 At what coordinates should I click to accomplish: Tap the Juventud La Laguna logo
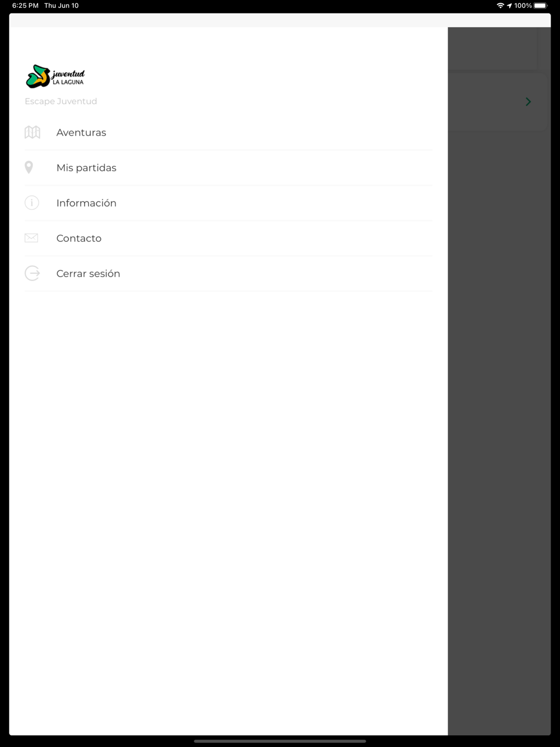tap(55, 77)
